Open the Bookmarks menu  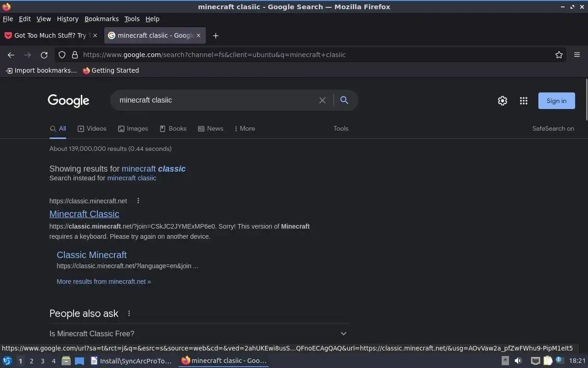(x=102, y=19)
